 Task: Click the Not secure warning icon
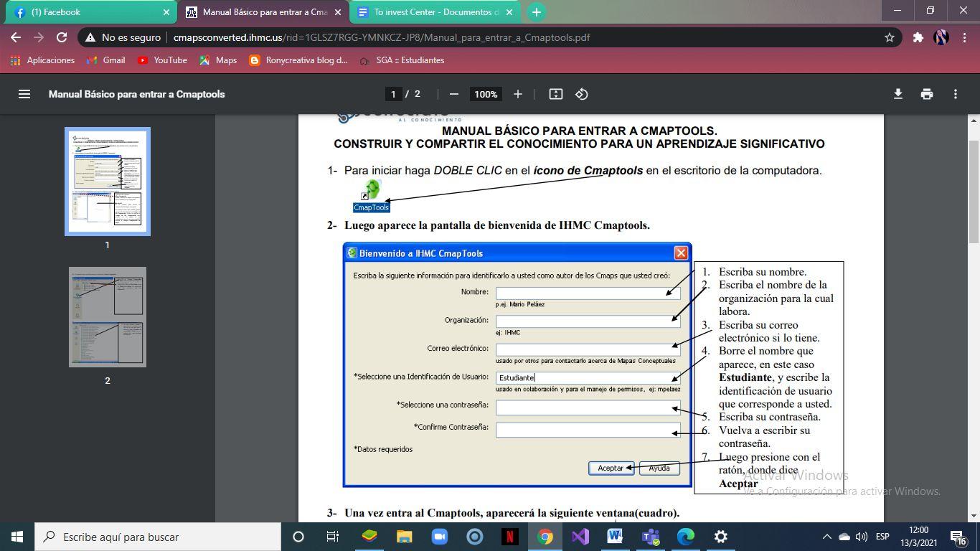click(x=90, y=37)
